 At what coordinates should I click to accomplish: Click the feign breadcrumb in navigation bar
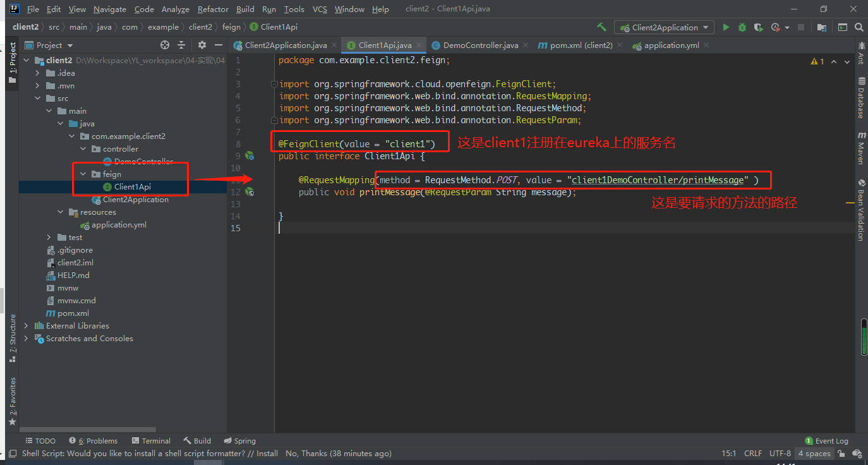[x=231, y=27]
